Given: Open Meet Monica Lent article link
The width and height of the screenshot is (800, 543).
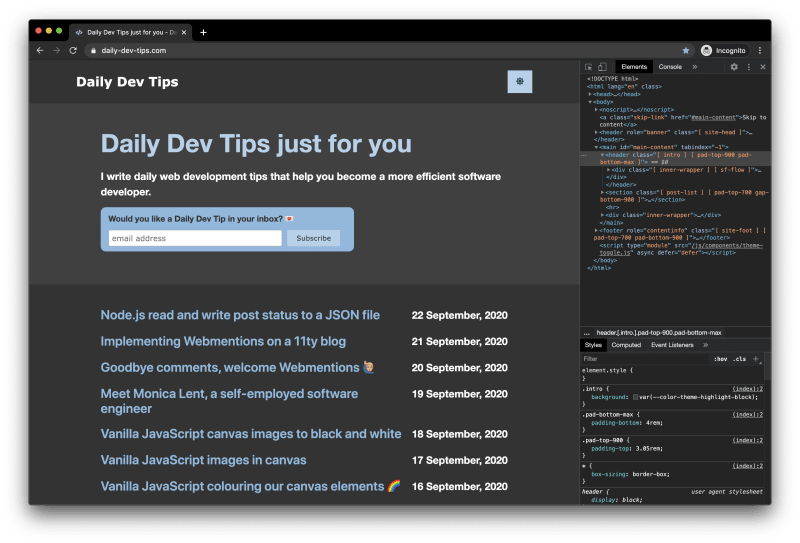Looking at the screenshot, I should tap(229, 401).
